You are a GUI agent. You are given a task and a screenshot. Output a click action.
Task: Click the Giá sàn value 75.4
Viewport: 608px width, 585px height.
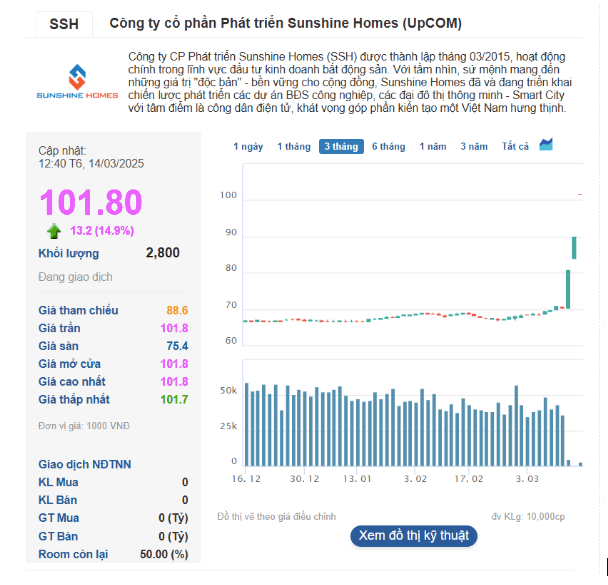(177, 346)
